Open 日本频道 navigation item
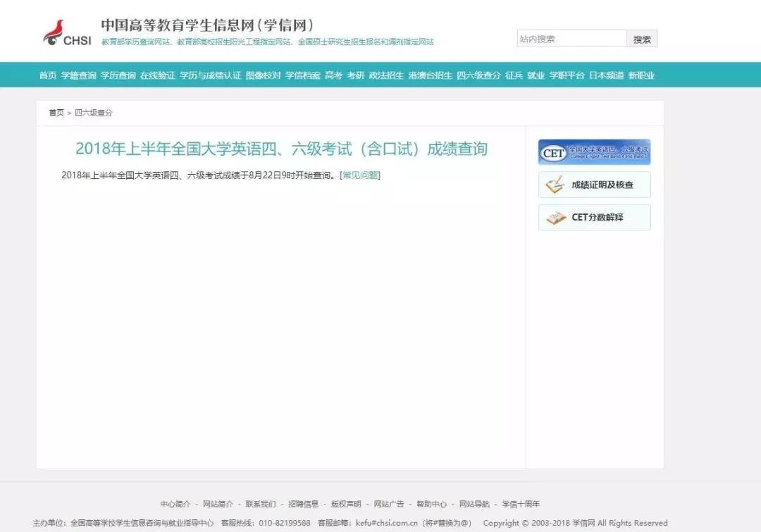The image size is (761, 532). (x=606, y=75)
